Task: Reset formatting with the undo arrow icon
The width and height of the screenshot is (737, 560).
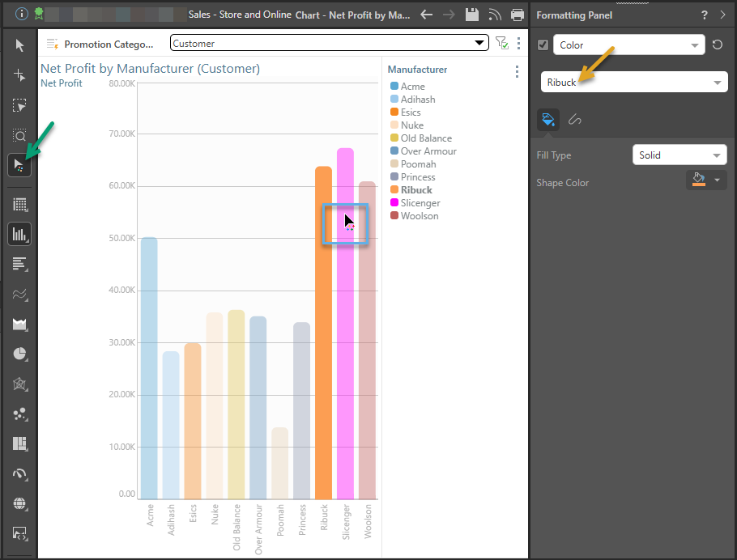Action: (718, 45)
